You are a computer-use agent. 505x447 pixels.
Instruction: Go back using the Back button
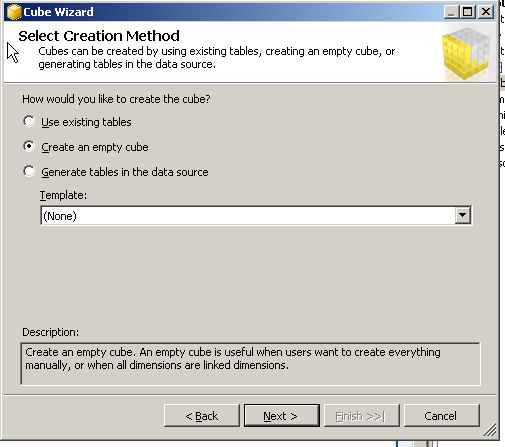[202, 416]
